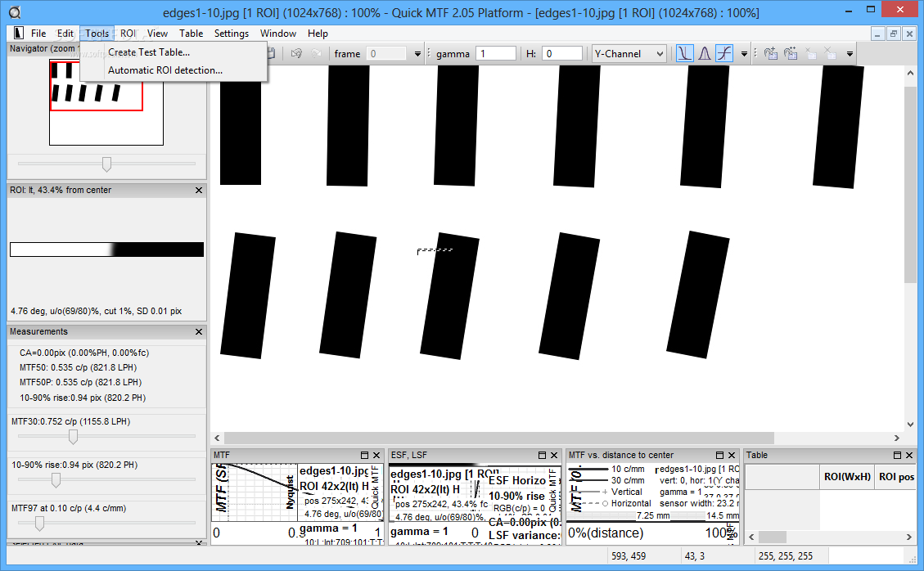924x571 pixels.
Task: Open the Help menu
Action: click(318, 34)
